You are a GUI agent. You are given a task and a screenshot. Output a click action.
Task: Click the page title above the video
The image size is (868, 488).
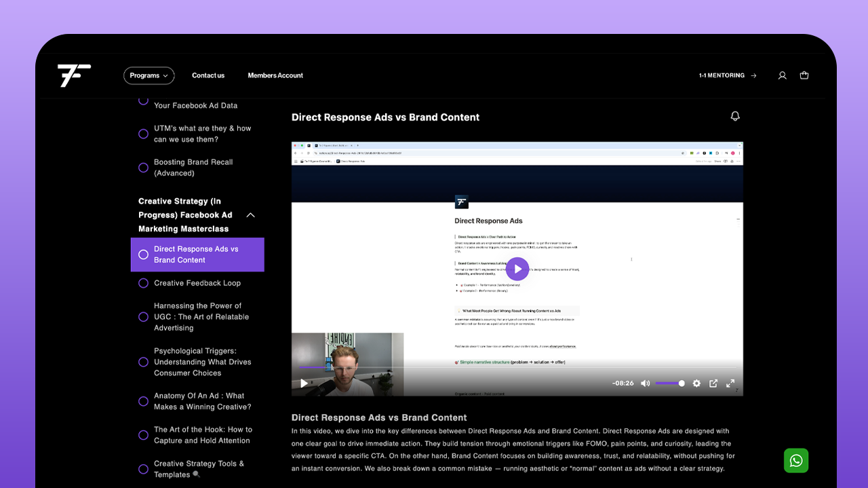click(385, 117)
